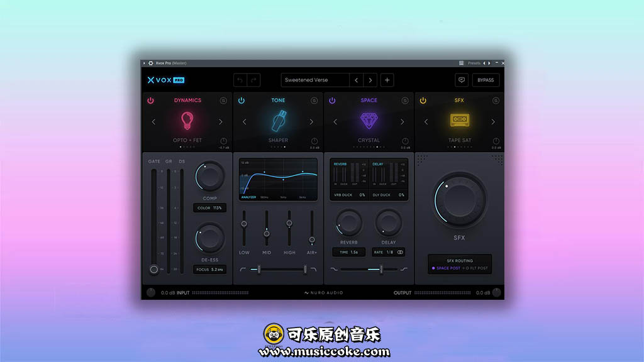Image resolution: width=644 pixels, height=362 pixels.
Task: Click the delay rate sync link icon
Action: 400,252
